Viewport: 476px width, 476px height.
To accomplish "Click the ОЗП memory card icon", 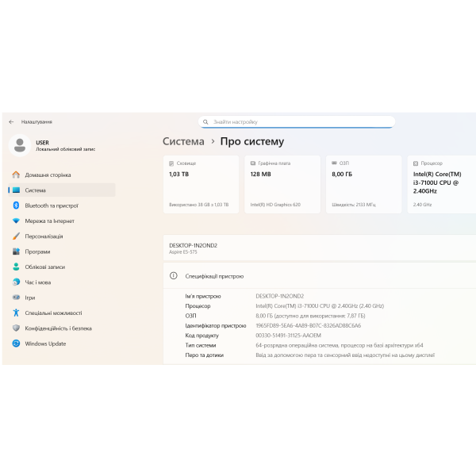I will [x=334, y=163].
